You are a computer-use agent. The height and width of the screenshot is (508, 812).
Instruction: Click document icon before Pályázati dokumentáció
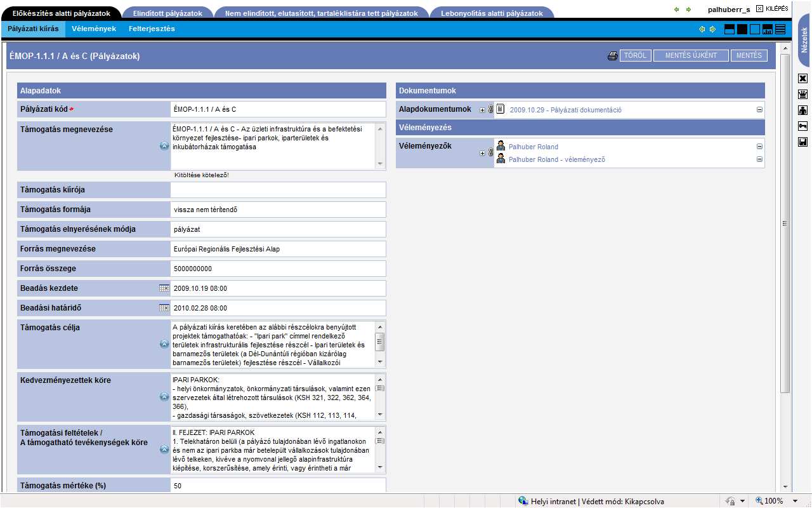[x=500, y=109]
